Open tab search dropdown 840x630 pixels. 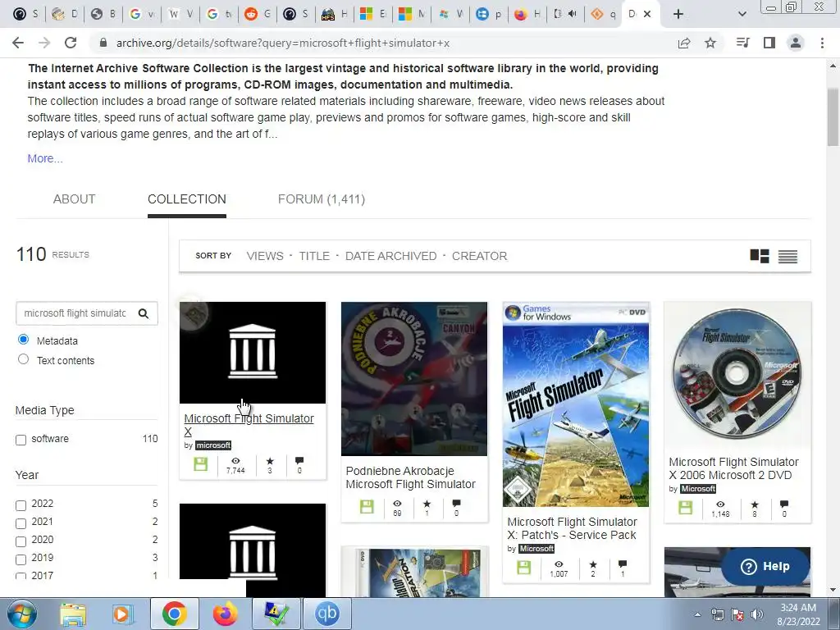pos(742,14)
